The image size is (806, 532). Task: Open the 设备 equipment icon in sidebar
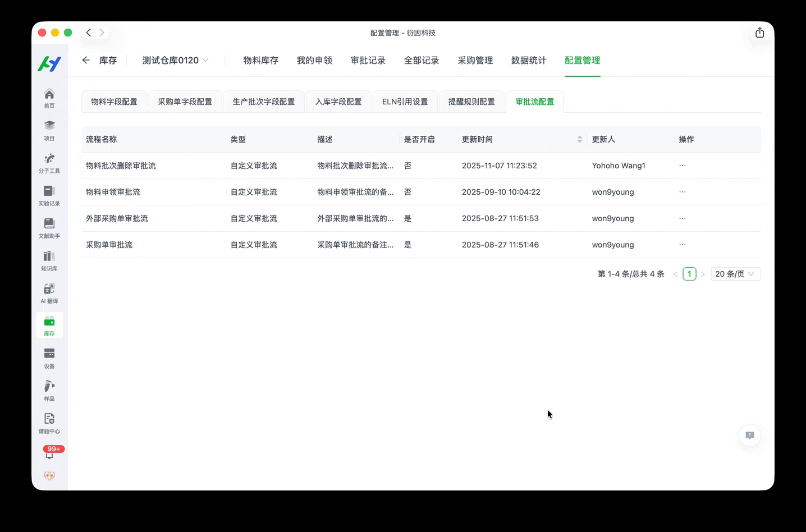pos(49,358)
